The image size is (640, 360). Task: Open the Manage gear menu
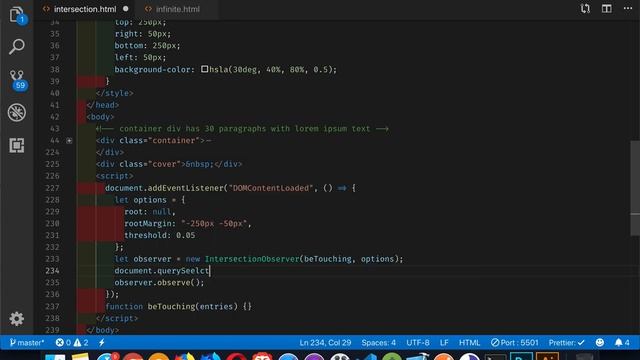(16, 318)
